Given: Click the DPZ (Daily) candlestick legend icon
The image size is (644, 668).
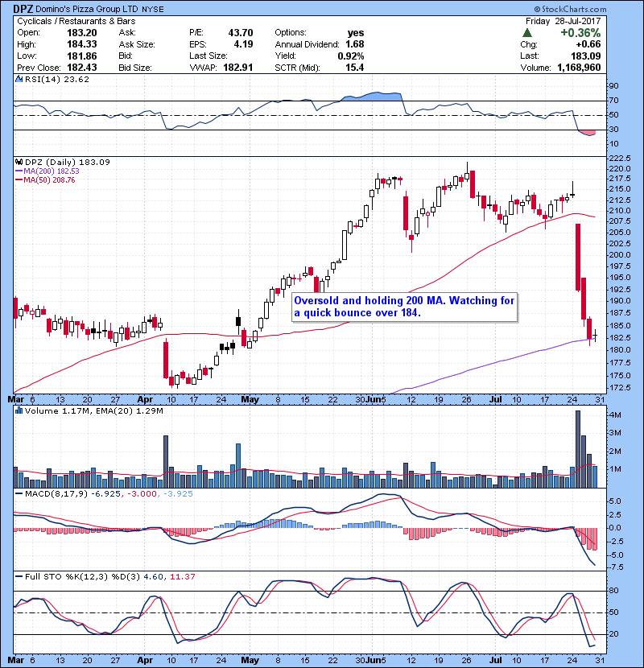Looking at the screenshot, I should tap(19, 162).
